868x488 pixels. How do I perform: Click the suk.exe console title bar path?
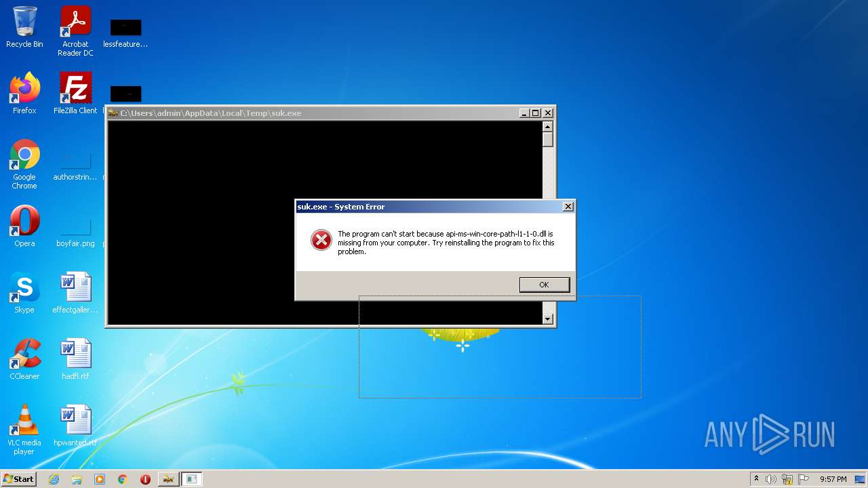tap(211, 113)
